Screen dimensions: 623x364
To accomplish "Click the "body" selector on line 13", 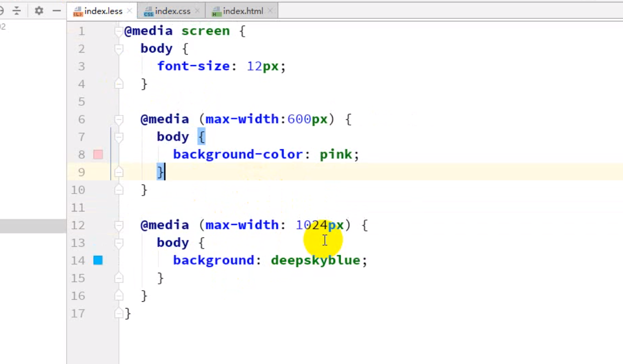I will click(173, 242).
